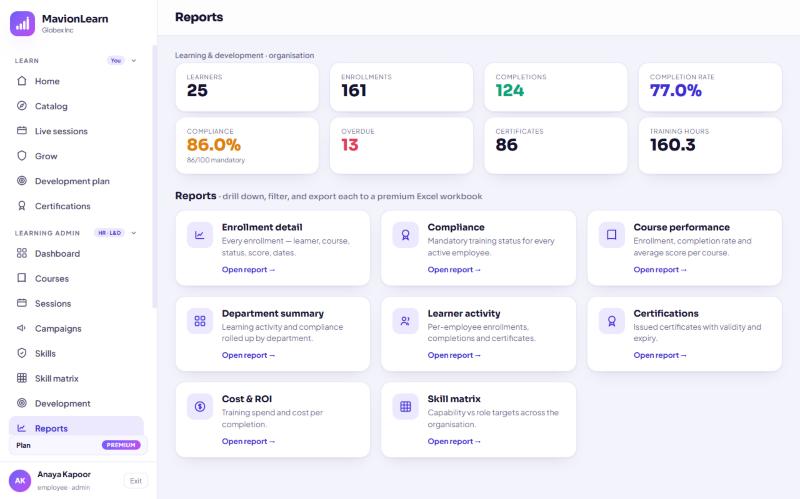
Task: Click the HR L&D badge
Action: (x=110, y=233)
